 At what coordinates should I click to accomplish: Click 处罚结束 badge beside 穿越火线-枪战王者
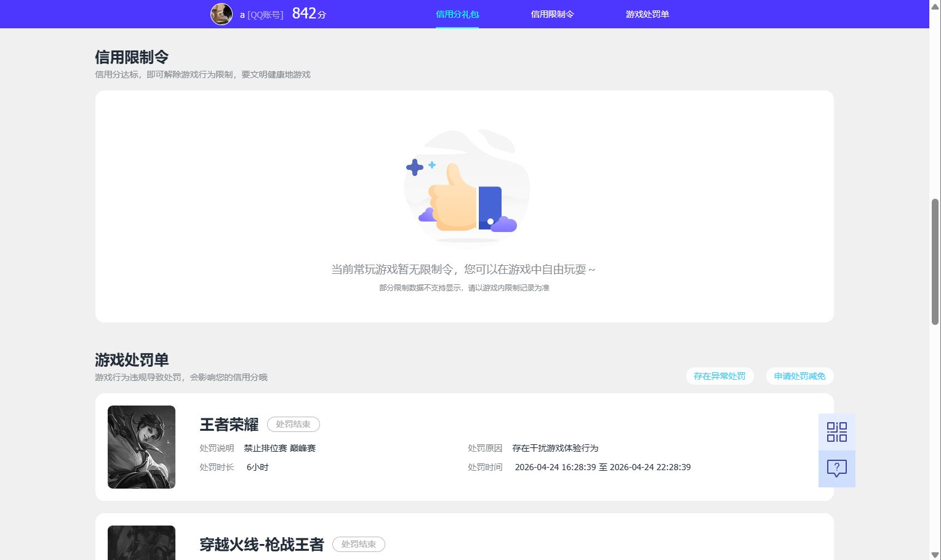pyautogui.click(x=358, y=544)
